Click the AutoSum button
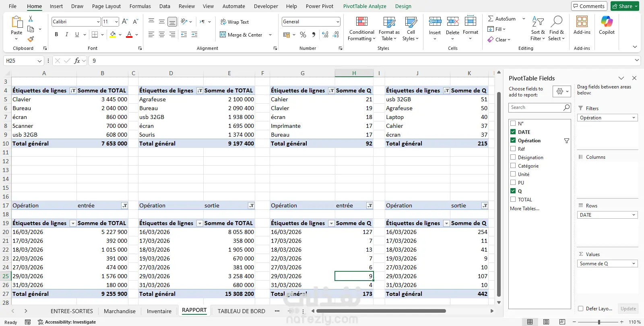644x326 pixels. click(x=502, y=18)
